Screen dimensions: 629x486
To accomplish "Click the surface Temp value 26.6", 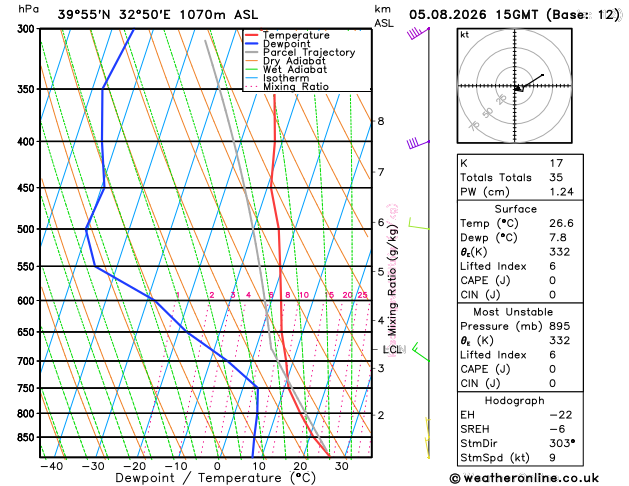I will coord(562,223).
